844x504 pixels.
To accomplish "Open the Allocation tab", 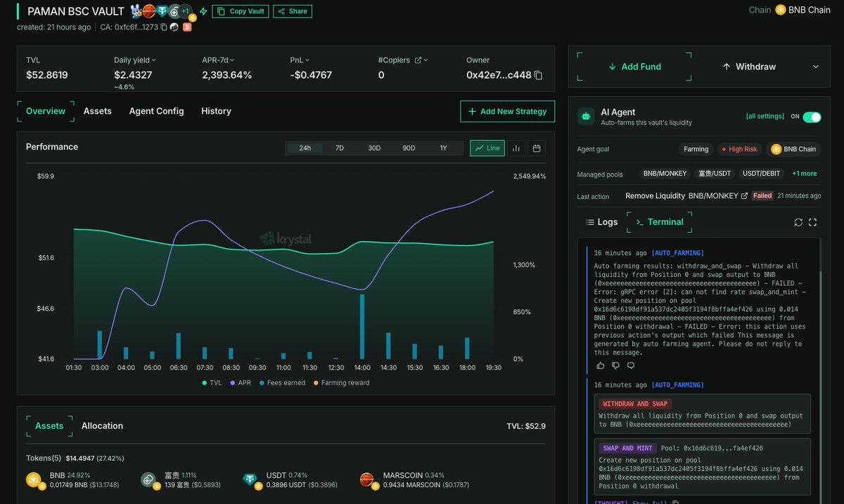I will (x=102, y=426).
